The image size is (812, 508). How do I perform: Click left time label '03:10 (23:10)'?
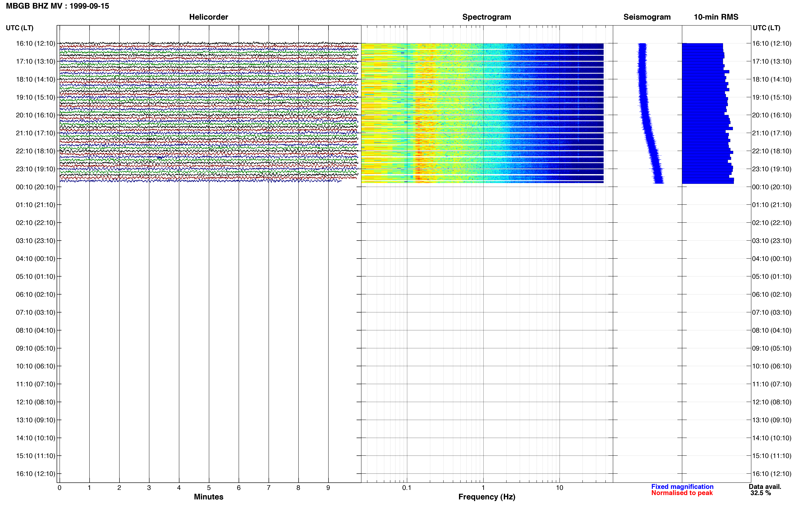[36, 240]
